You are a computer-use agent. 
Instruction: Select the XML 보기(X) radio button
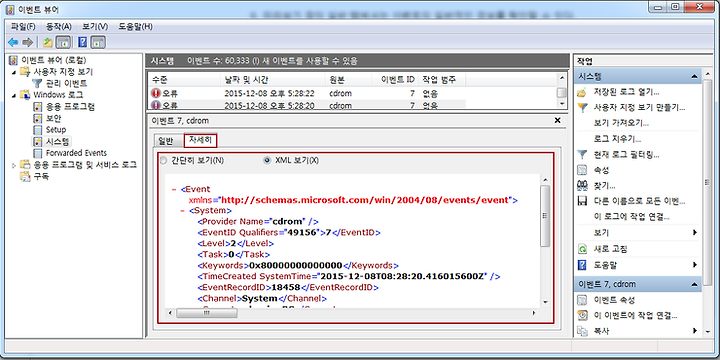click(266, 161)
